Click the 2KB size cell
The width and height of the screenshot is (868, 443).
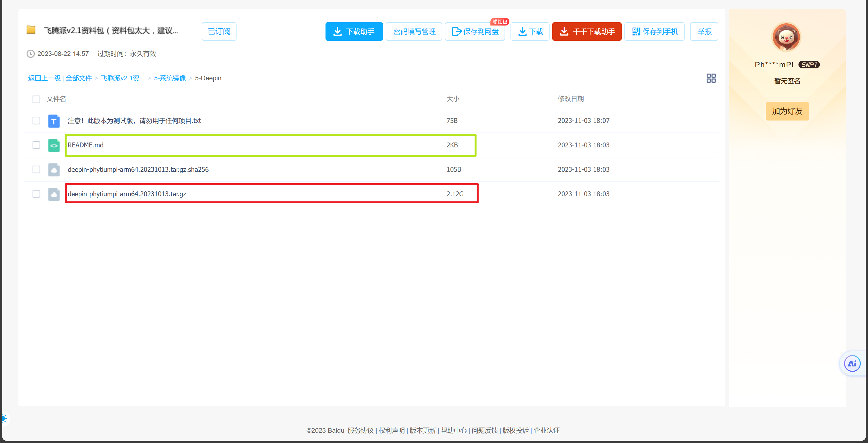tap(452, 145)
